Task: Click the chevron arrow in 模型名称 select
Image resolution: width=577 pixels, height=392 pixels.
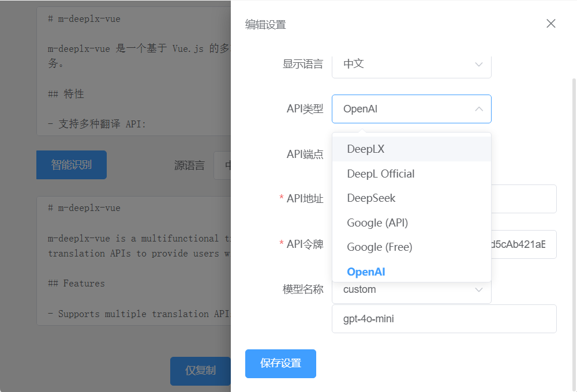Action: click(x=478, y=290)
